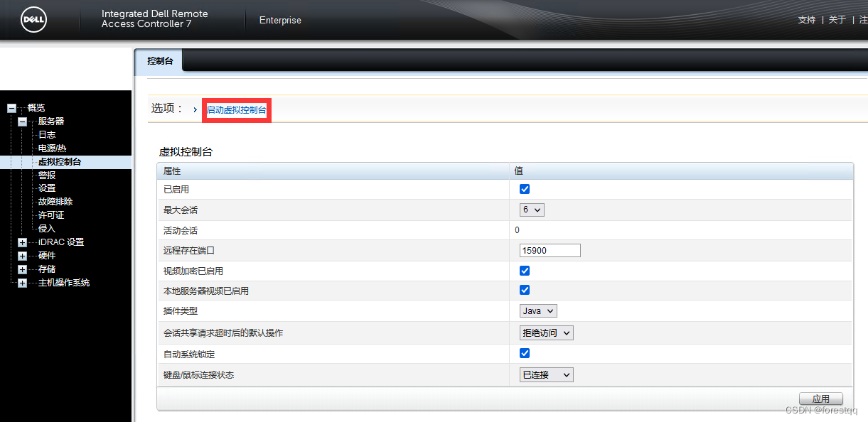Open 电源/热 in the sidebar tree
The image size is (868, 422).
(52, 148)
